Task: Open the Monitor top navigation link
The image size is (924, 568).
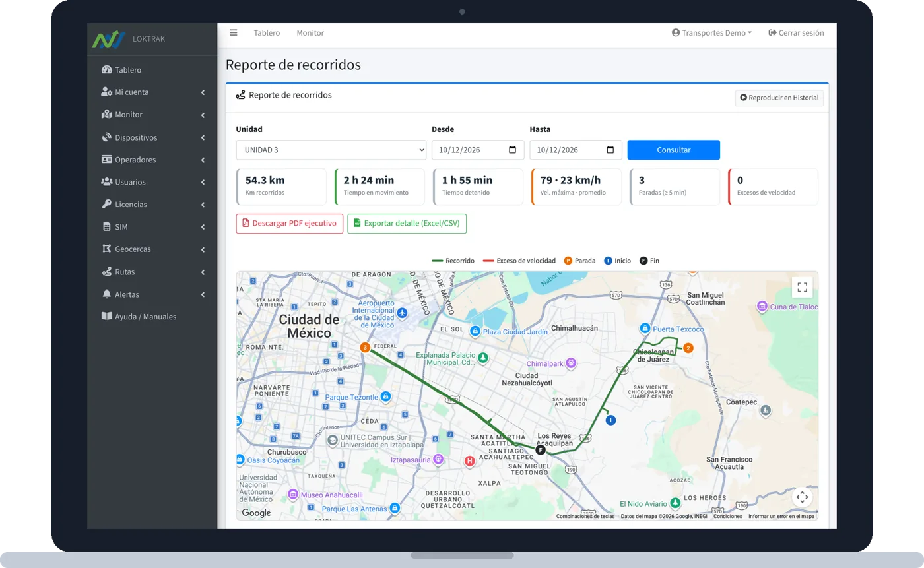Action: coord(310,33)
